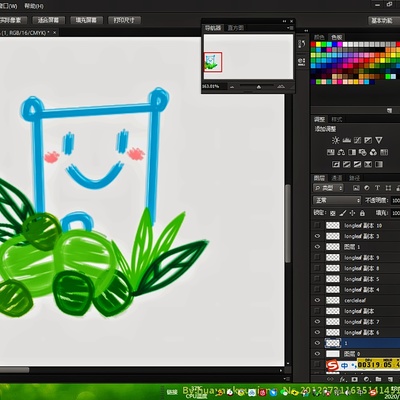The image size is (400, 400).
Task: Lock all layer attributes (padlock icon)
Action: click(x=363, y=213)
